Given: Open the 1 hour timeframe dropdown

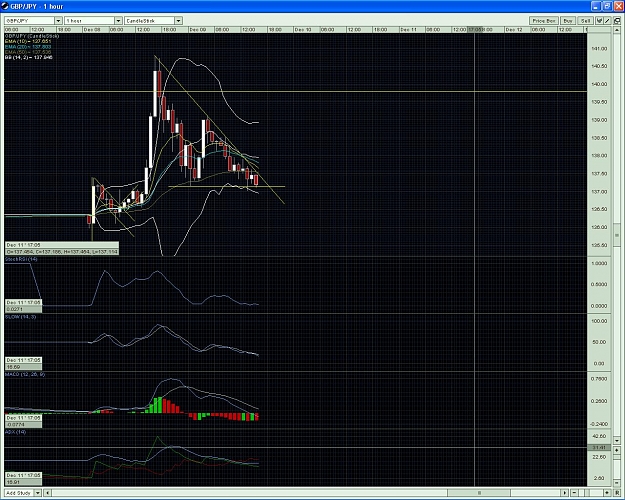Looking at the screenshot, I should click(118, 20).
